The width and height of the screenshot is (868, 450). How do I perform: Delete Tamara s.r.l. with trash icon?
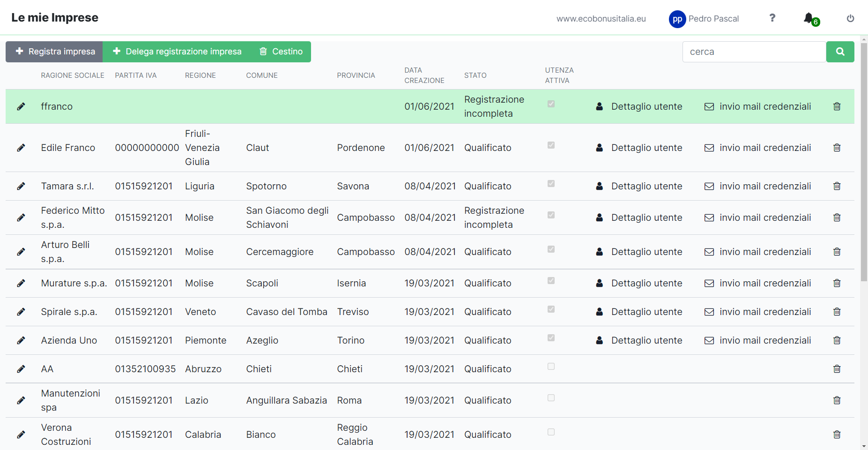837,186
